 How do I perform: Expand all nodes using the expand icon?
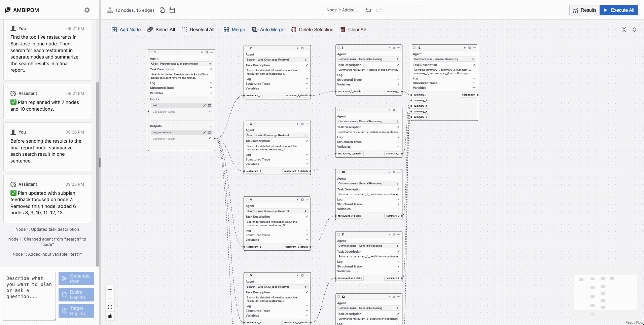coord(634,30)
